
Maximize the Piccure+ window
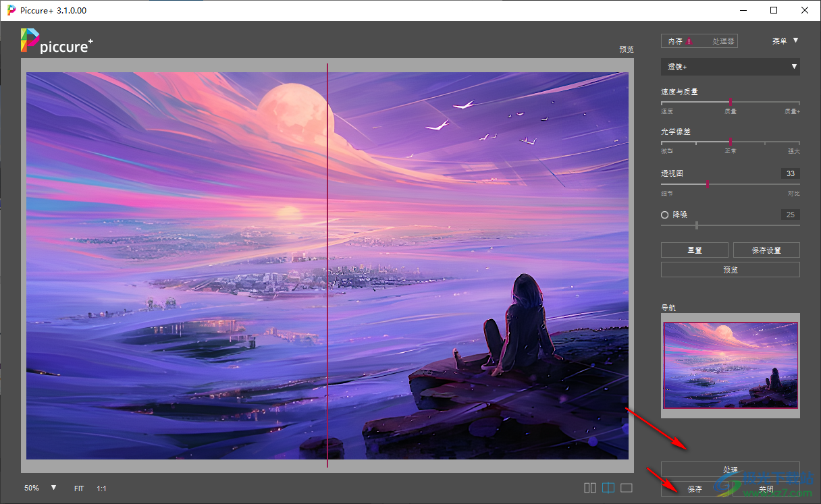click(x=774, y=10)
